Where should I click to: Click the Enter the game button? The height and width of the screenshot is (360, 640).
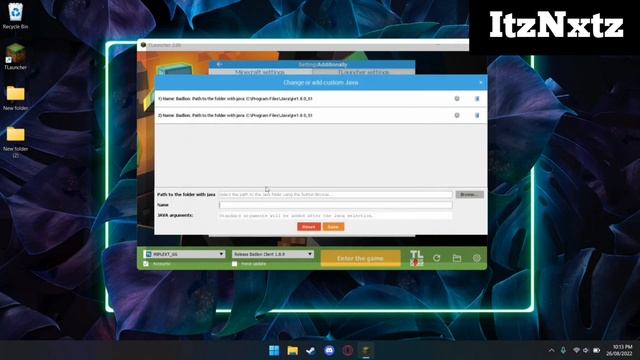pos(360,258)
